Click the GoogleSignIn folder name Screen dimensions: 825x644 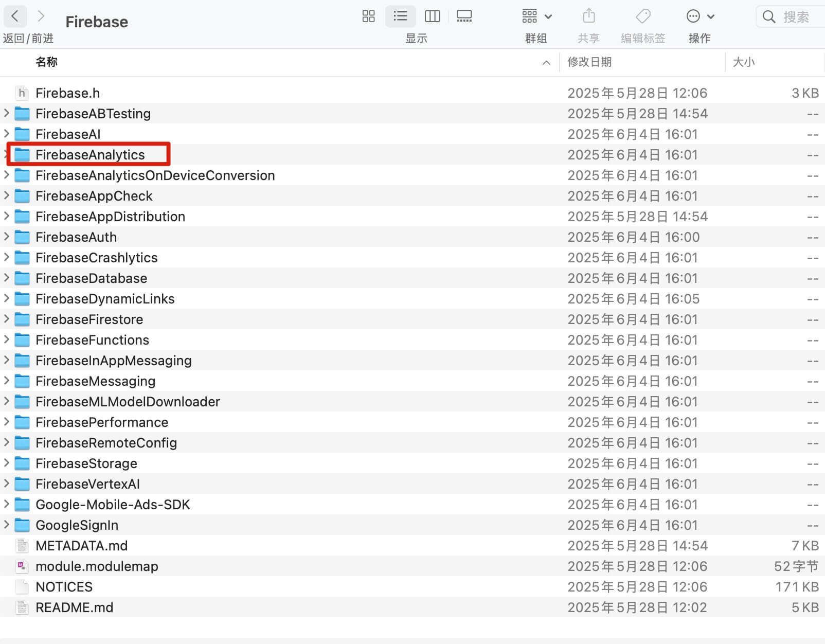tap(77, 525)
